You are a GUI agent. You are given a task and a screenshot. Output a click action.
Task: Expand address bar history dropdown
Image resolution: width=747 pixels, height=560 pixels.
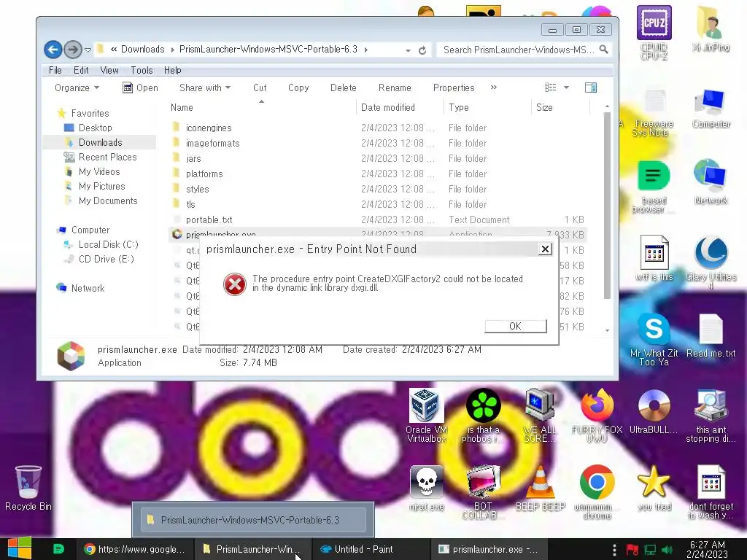point(409,50)
